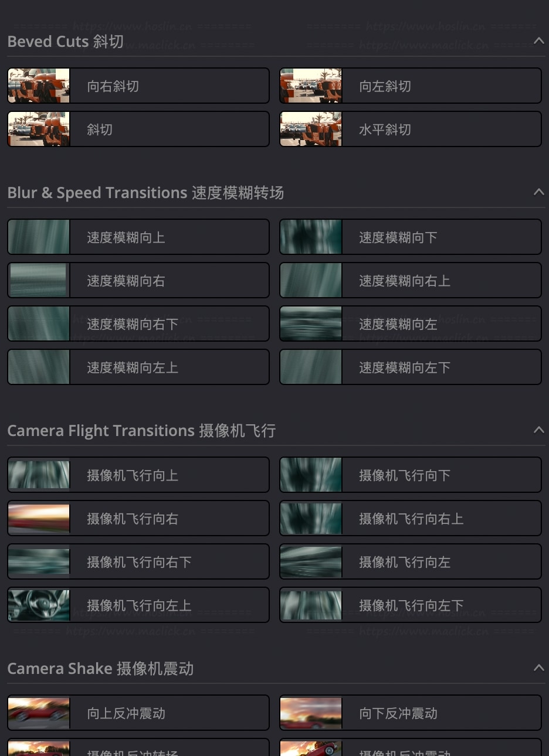The width and height of the screenshot is (549, 756).
Task: Apply the 速度模糊向左下 transition
Action: (x=411, y=367)
